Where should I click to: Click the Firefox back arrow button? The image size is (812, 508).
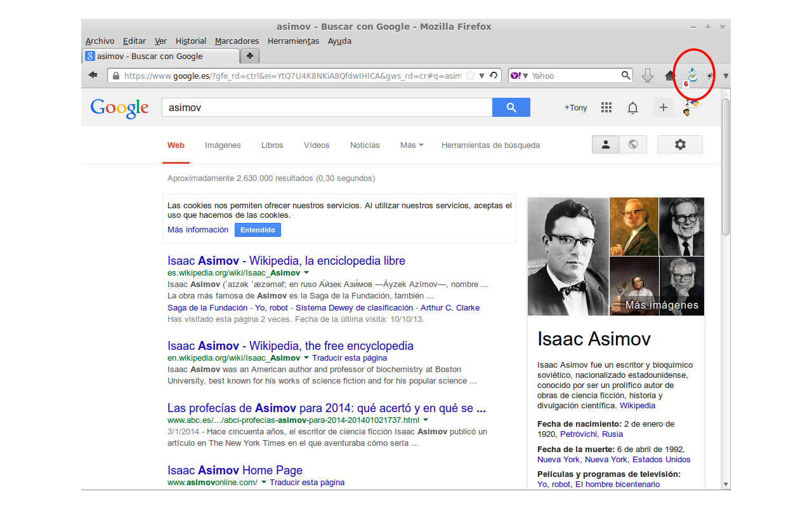pyautogui.click(x=93, y=76)
